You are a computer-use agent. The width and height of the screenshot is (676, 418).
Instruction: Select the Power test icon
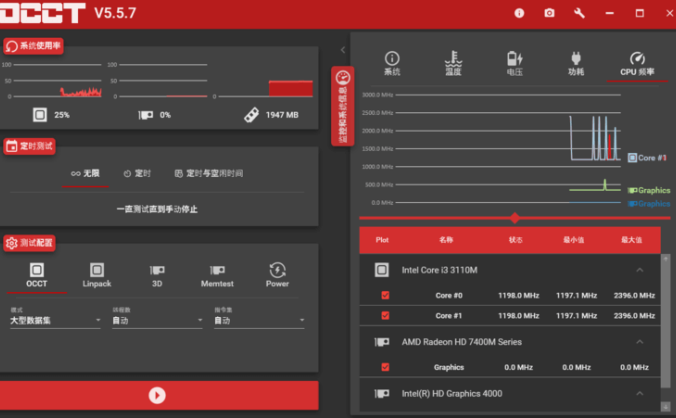point(277,270)
